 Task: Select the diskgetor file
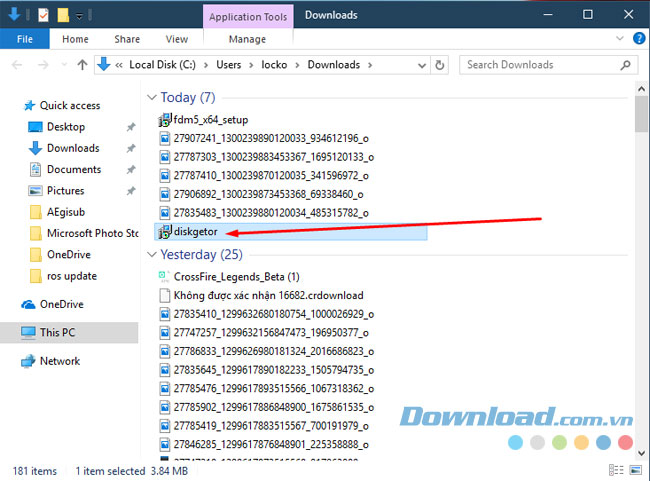point(195,232)
